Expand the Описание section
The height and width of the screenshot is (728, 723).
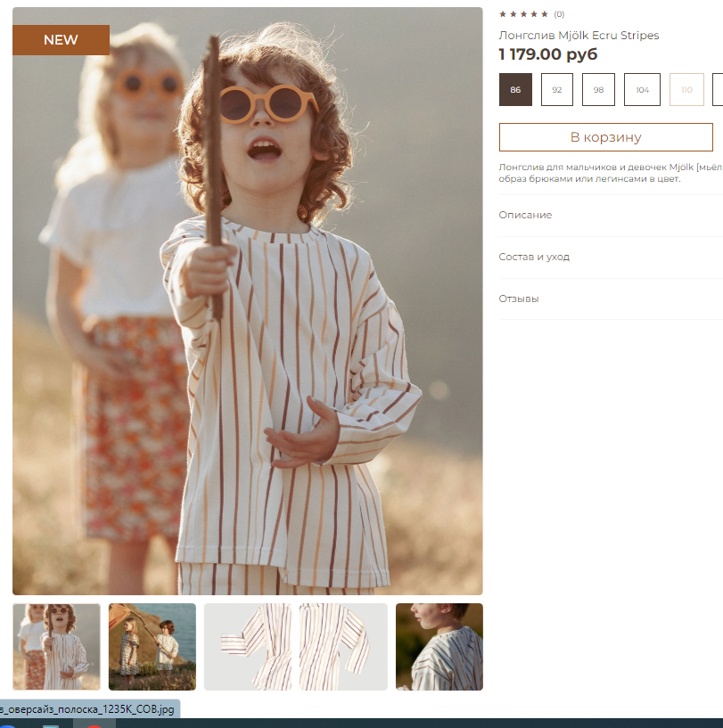coord(525,215)
